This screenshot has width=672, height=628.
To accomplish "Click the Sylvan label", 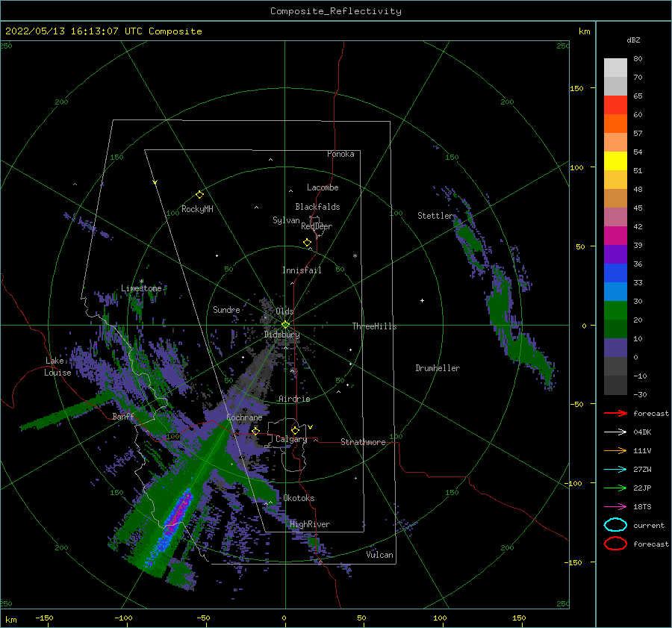I will [x=286, y=220].
